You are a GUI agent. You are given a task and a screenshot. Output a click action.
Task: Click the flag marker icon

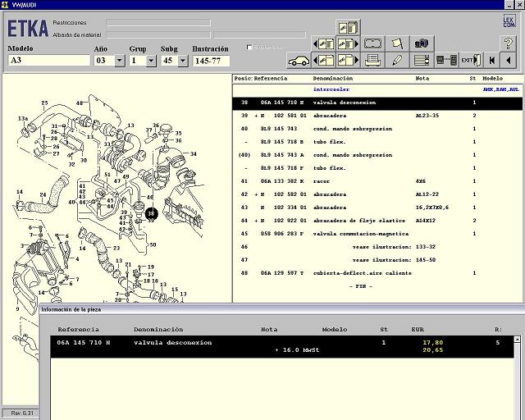pos(397,43)
